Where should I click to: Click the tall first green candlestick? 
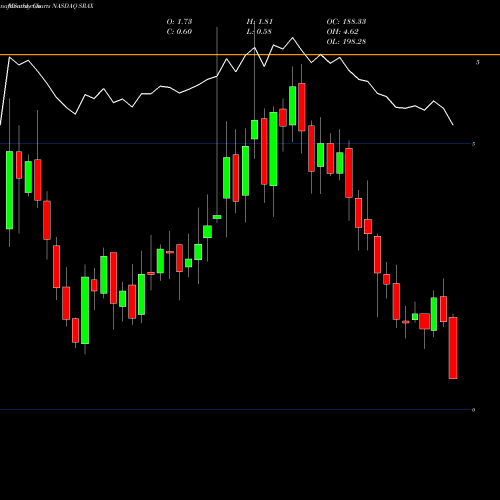click(9, 190)
